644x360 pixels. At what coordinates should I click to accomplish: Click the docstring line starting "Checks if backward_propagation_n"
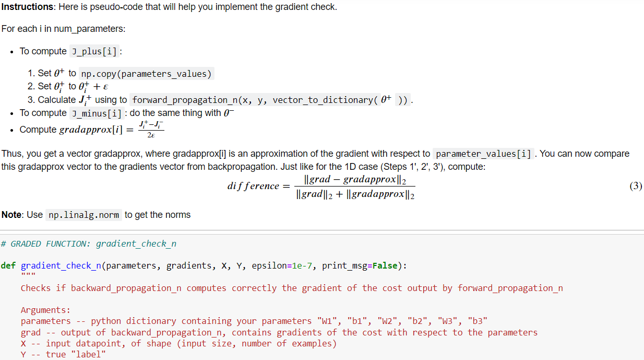292,288
